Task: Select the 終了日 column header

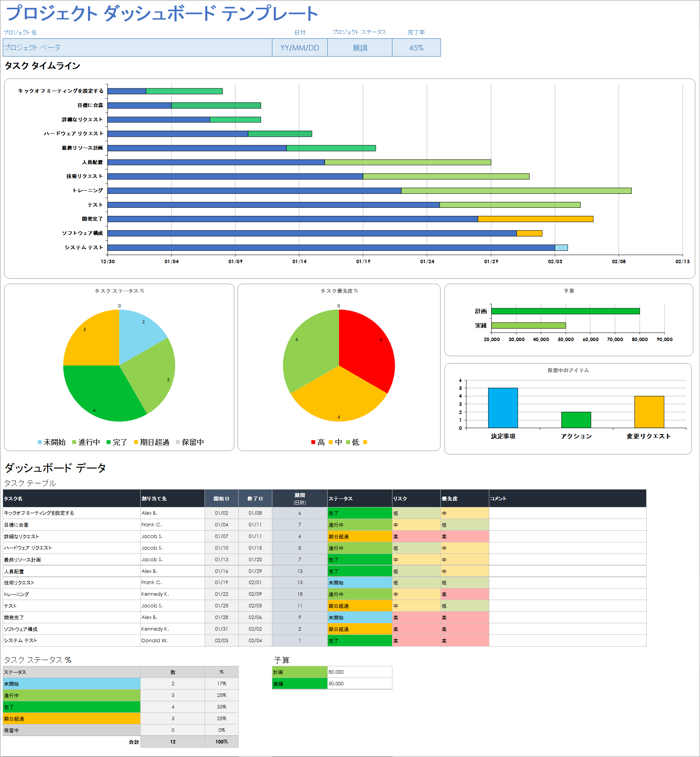Action: [255, 498]
